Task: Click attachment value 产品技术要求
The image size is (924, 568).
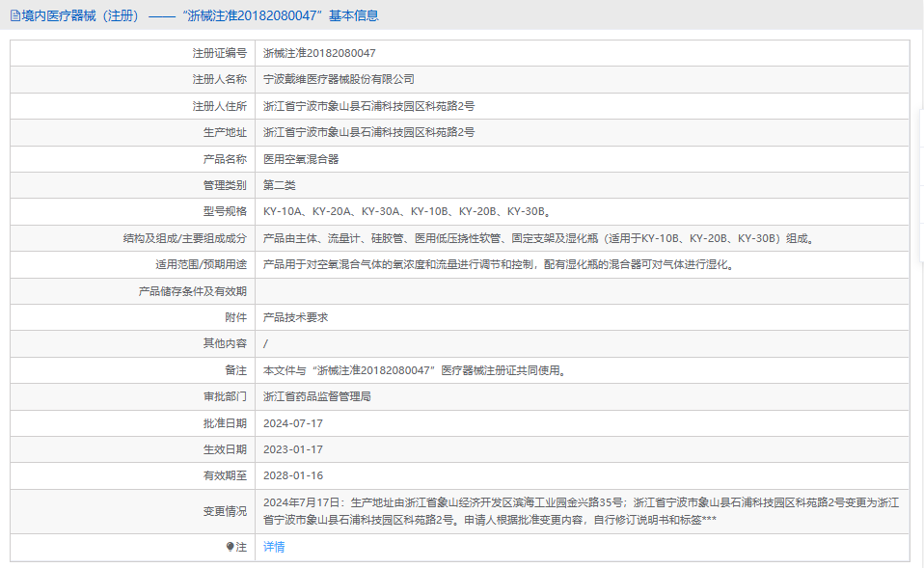Action: tap(295, 316)
